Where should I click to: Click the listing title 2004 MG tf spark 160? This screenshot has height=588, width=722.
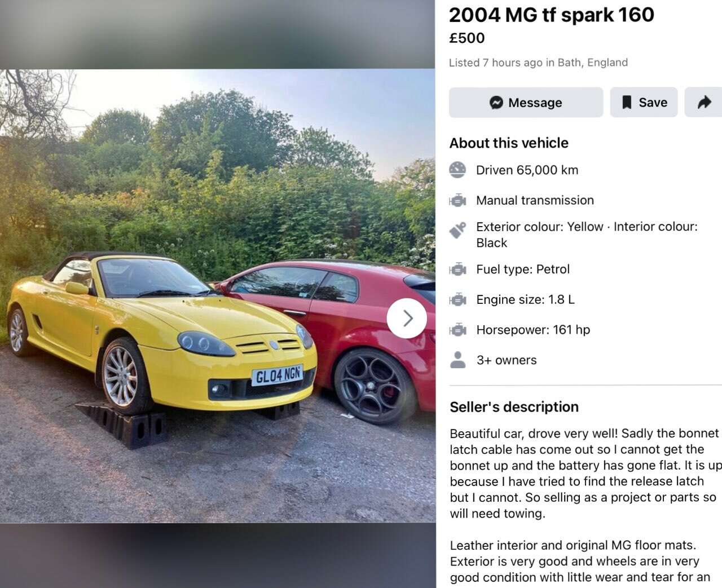[x=552, y=15]
